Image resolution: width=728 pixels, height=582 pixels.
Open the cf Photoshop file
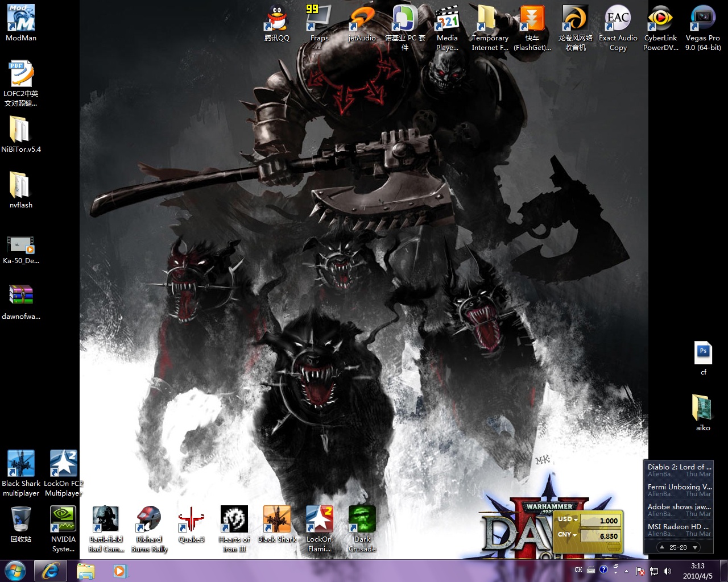click(x=704, y=357)
